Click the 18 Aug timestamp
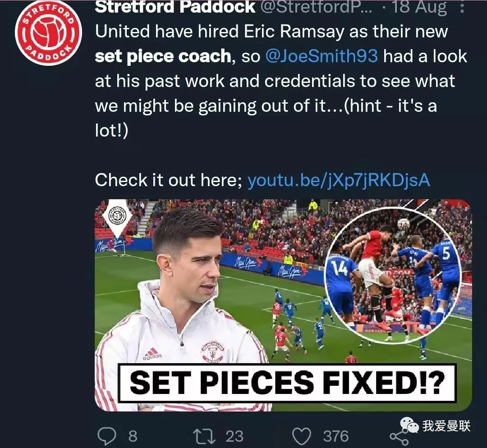 pyautogui.click(x=419, y=7)
